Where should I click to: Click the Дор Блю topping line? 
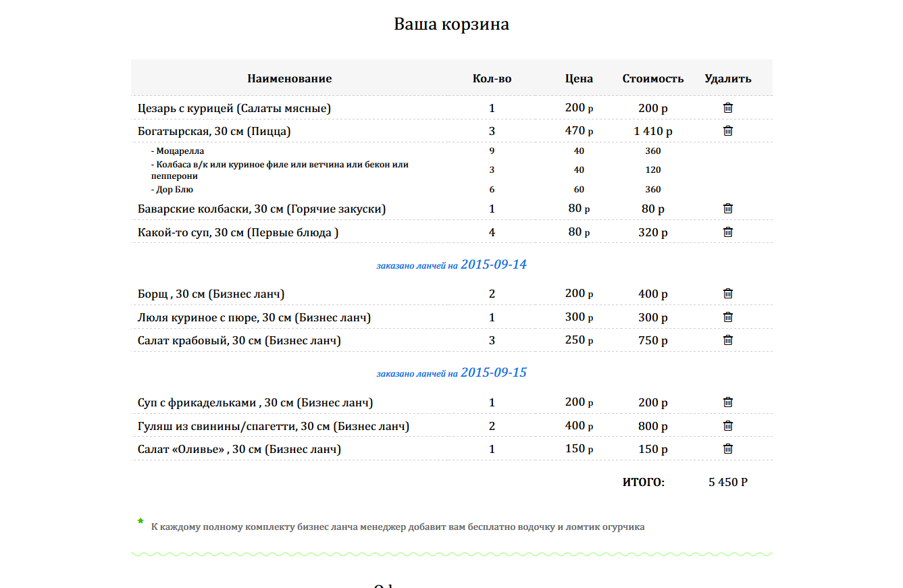pyautogui.click(x=172, y=190)
